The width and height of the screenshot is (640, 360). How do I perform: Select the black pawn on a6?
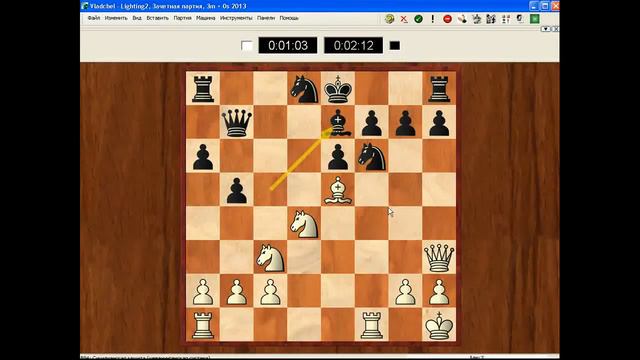click(203, 156)
